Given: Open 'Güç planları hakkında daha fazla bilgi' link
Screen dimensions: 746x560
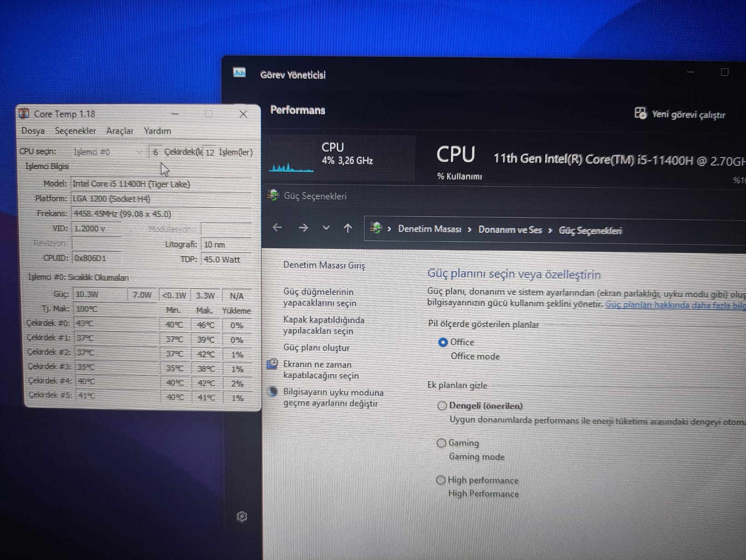Looking at the screenshot, I should (676, 305).
